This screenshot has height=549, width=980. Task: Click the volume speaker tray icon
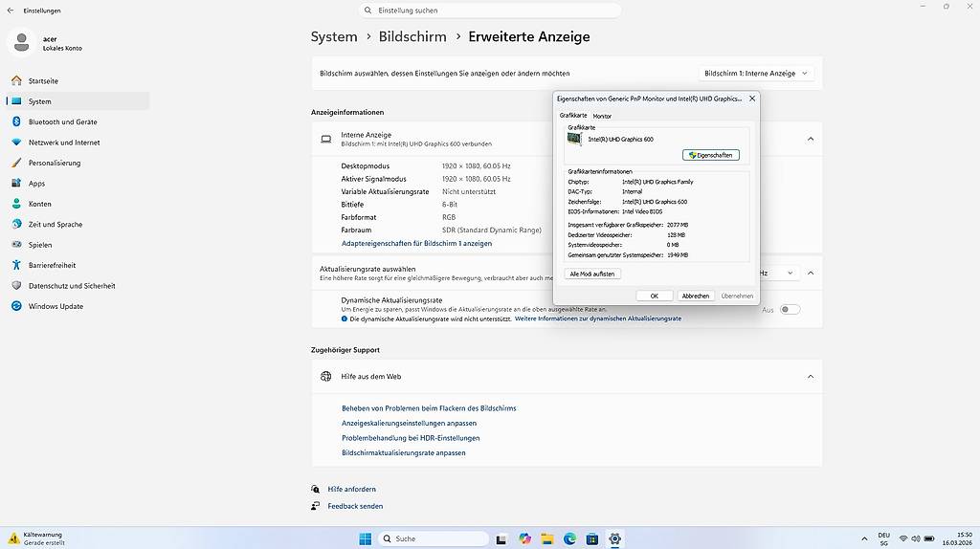[x=916, y=538]
